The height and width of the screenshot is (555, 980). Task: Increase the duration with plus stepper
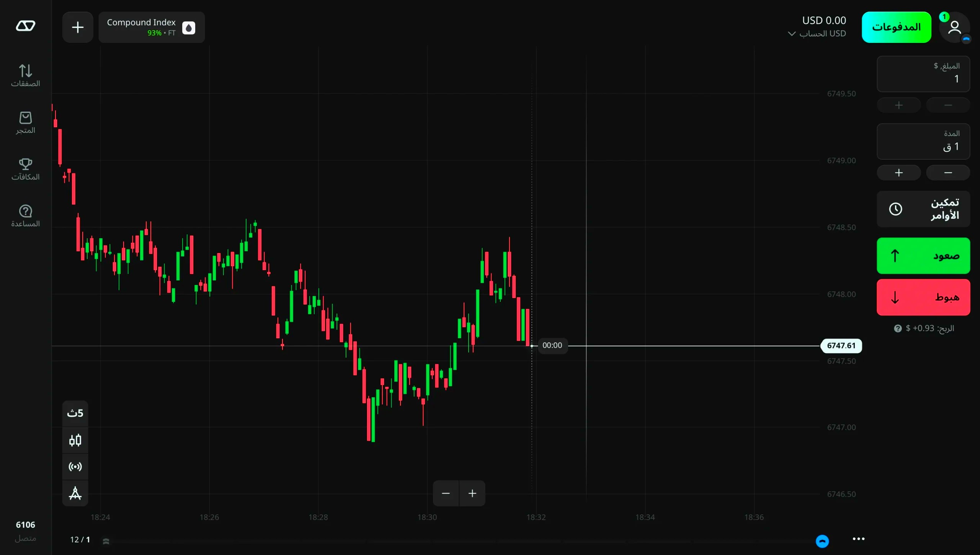(x=898, y=173)
